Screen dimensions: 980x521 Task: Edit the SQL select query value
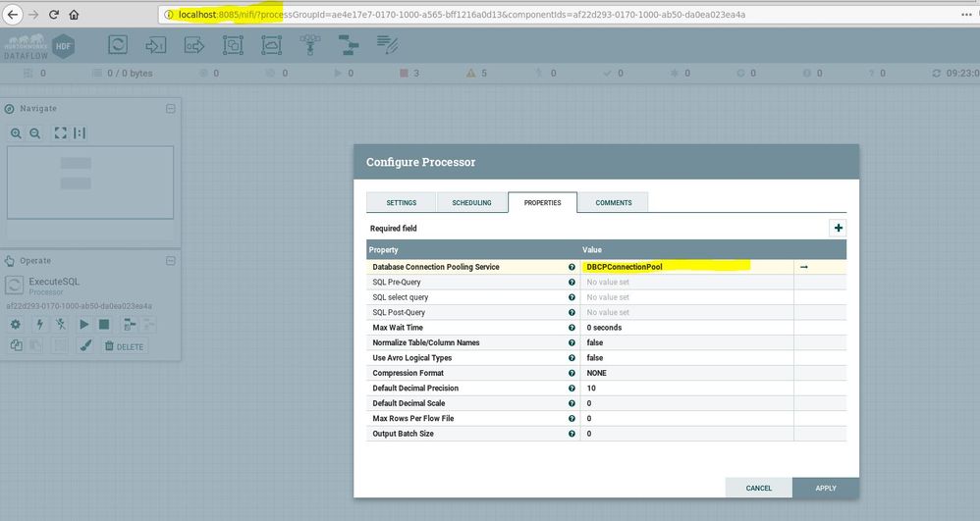686,297
